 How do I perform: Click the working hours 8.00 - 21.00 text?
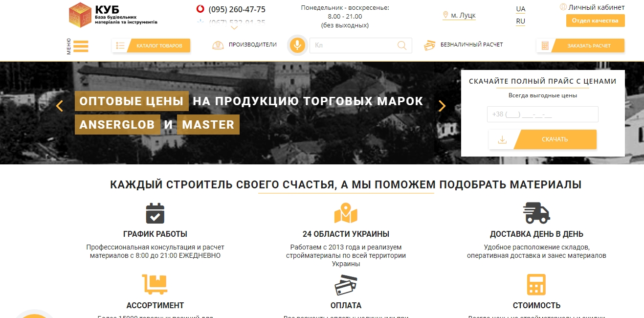tap(345, 16)
